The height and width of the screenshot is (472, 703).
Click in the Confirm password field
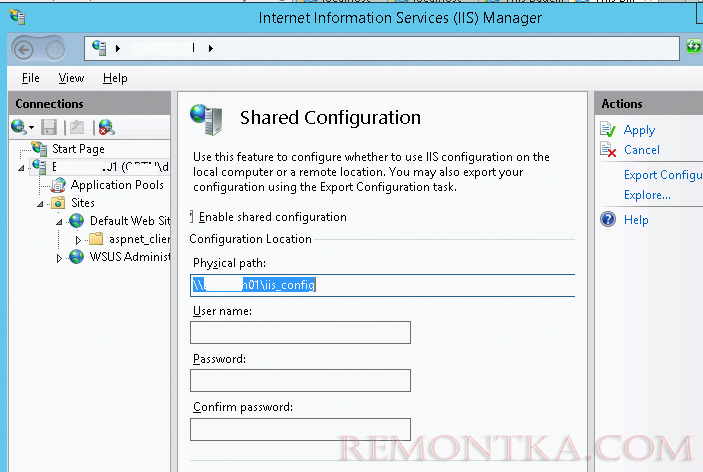300,429
